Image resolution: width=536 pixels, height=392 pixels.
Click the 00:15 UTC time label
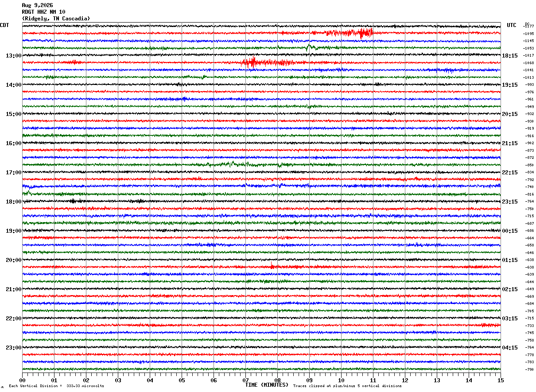click(x=510, y=231)
